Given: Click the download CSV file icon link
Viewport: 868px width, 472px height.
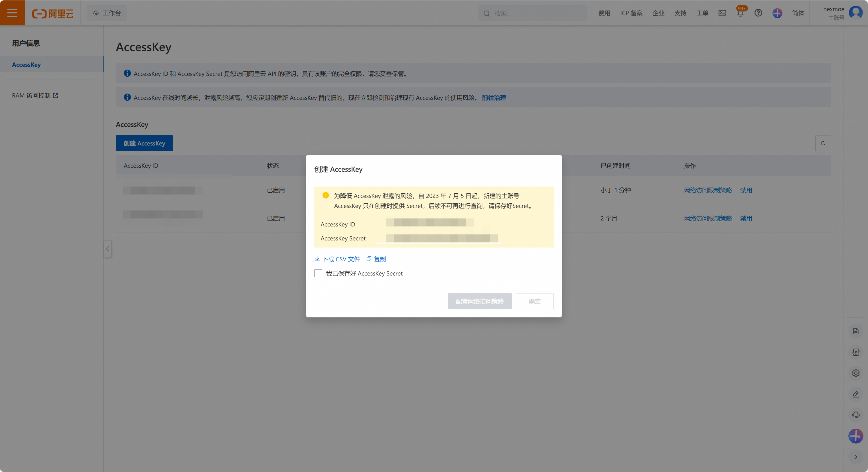Looking at the screenshot, I should coord(337,259).
